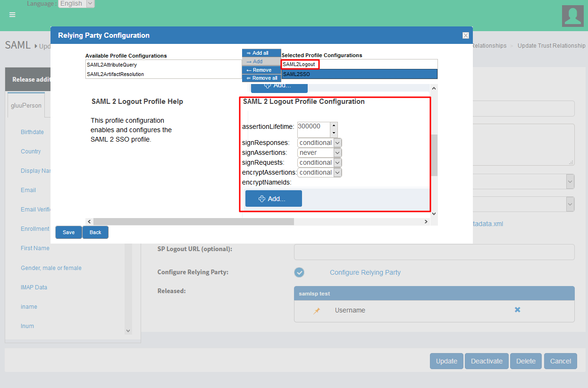Viewport: 588px width, 388px height.
Task: Click the Add all button
Action: pyautogui.click(x=261, y=53)
